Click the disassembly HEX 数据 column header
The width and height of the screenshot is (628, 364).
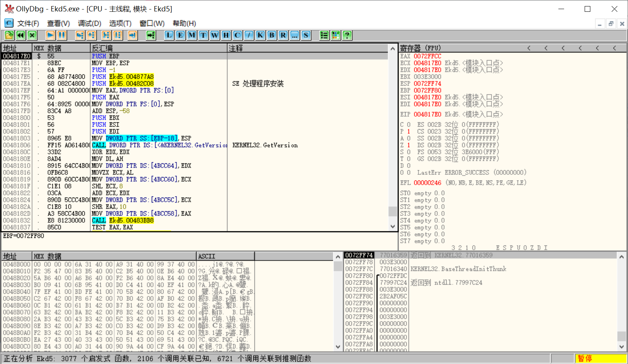[x=61, y=48]
